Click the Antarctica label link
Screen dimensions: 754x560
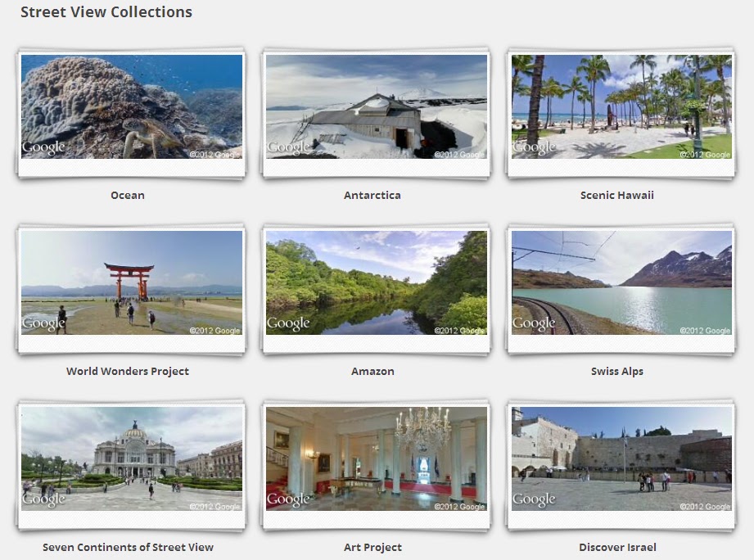372,195
